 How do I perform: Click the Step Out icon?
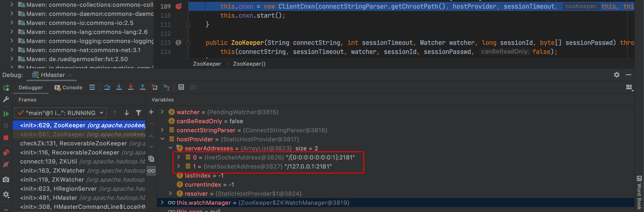(143, 87)
